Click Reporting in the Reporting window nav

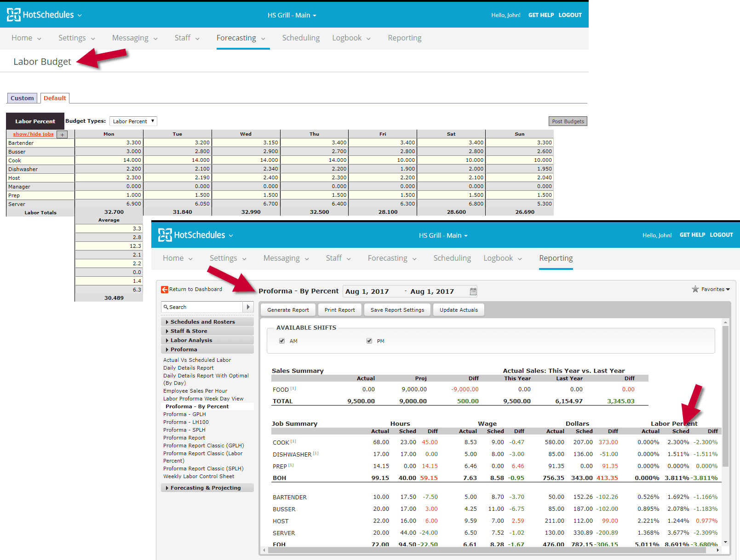pyautogui.click(x=556, y=258)
